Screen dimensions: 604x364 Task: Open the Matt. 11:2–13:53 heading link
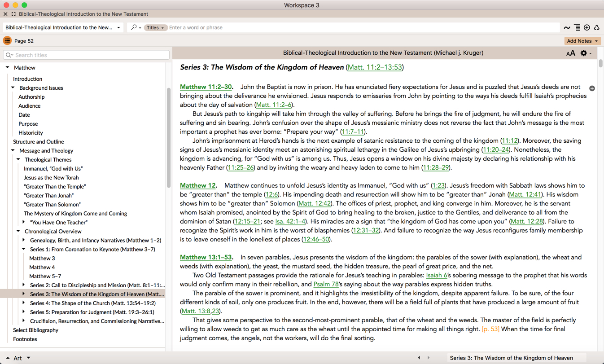(375, 67)
